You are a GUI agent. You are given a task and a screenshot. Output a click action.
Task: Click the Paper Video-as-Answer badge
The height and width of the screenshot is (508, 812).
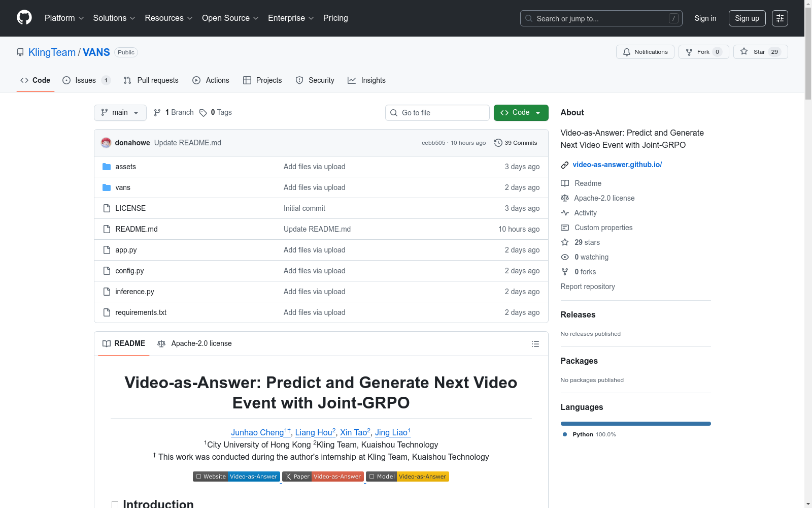point(323,477)
